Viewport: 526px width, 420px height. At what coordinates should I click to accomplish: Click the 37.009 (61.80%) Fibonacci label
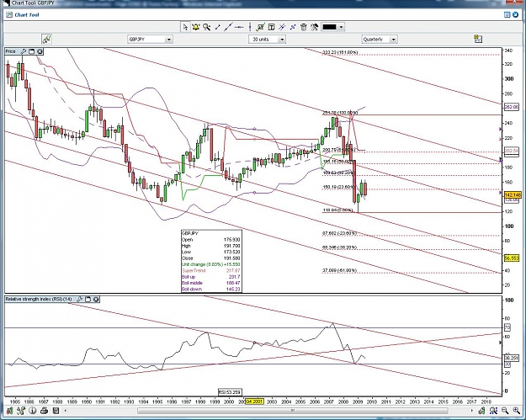[x=339, y=270]
